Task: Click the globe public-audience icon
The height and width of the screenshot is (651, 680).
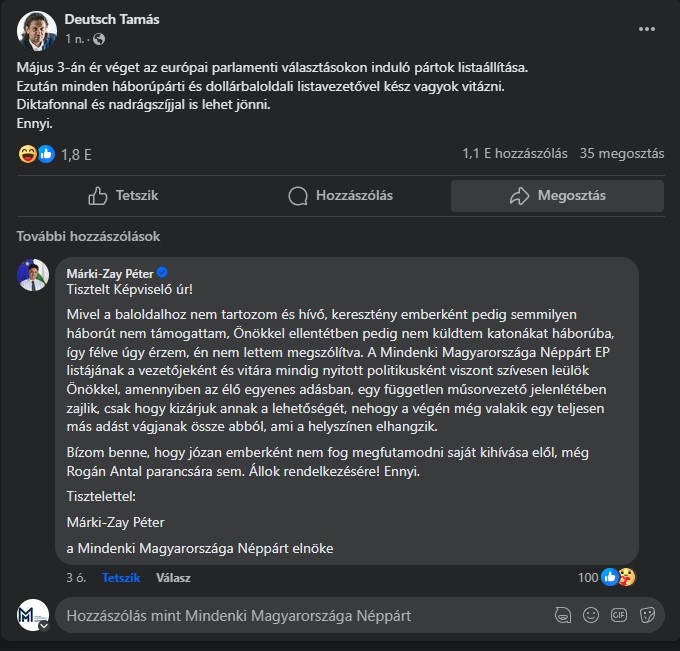Action: pos(98,40)
